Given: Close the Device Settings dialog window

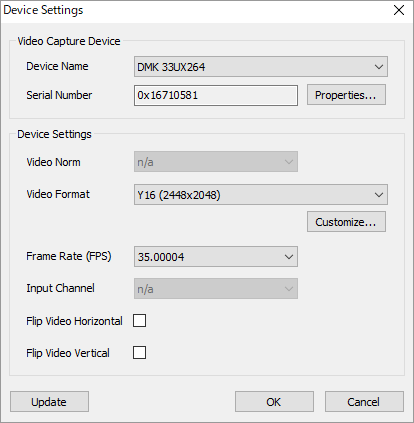Looking at the screenshot, I should 399,10.
